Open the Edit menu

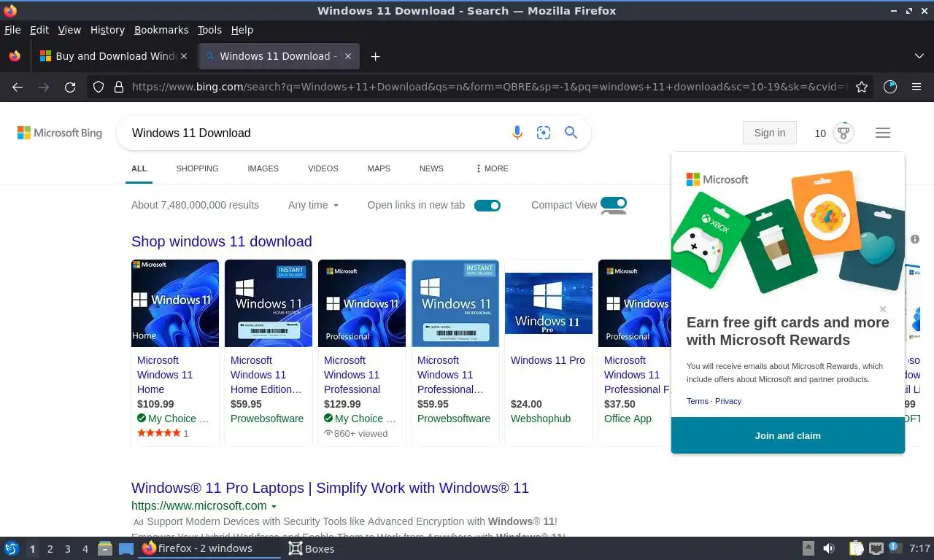point(39,30)
